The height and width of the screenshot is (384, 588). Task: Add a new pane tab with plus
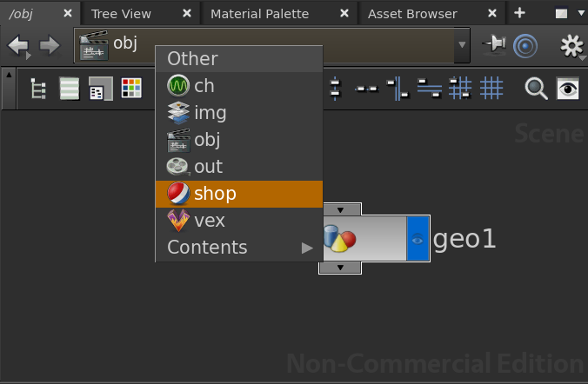pos(519,12)
